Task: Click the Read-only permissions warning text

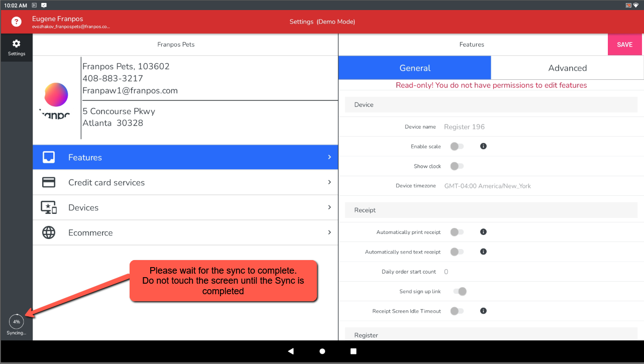Action: (x=491, y=85)
